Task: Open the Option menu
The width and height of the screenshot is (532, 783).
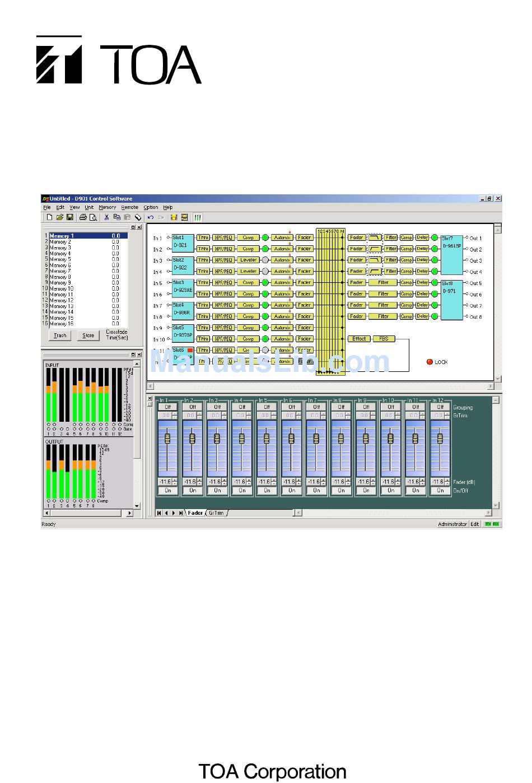Action: (x=151, y=207)
